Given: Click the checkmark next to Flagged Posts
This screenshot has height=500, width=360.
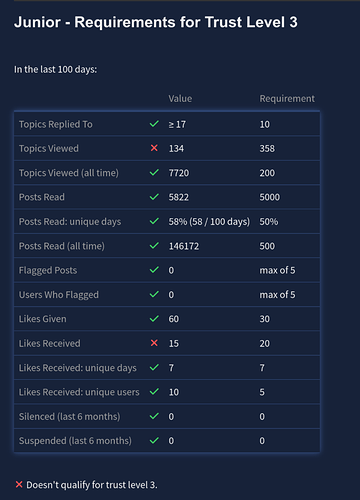Looking at the screenshot, I should tap(154, 270).
